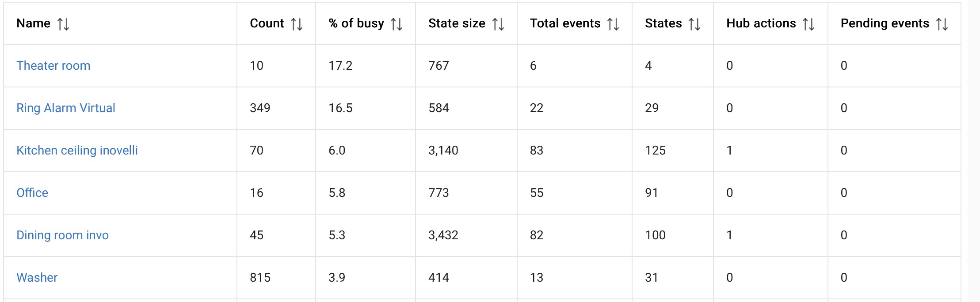Click the Total events sort icon
This screenshot has width=980, height=302.
pyautogui.click(x=613, y=24)
